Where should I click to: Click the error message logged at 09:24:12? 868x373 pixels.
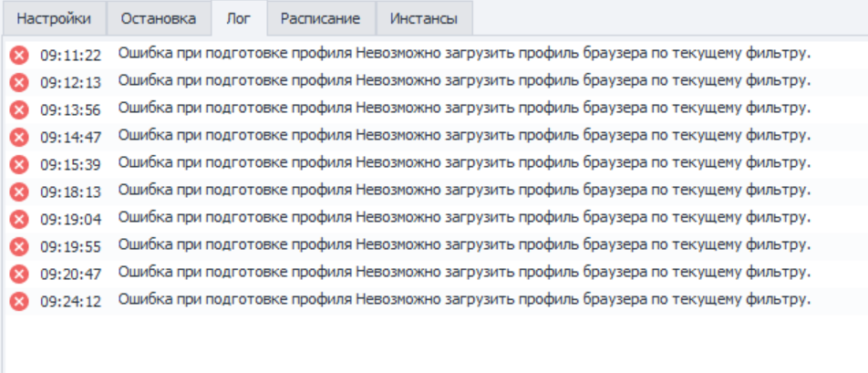point(464,299)
